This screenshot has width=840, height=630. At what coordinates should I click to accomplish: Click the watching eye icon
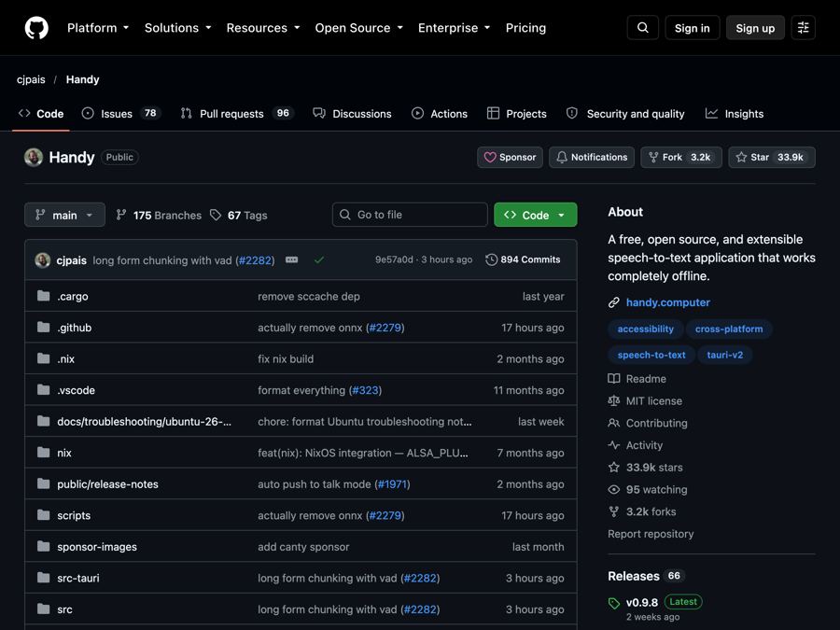pyautogui.click(x=614, y=490)
